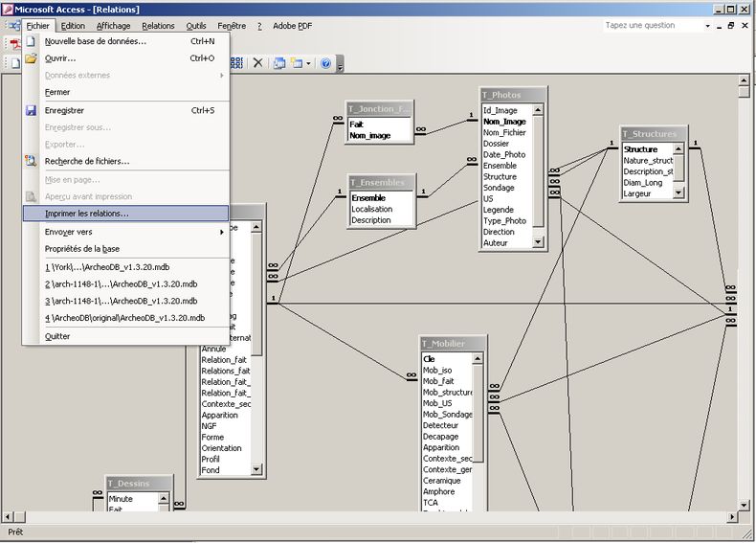This screenshot has width=756, height=543.
Task: Select Fait field in T_Jonction_F table
Action: click(x=356, y=124)
